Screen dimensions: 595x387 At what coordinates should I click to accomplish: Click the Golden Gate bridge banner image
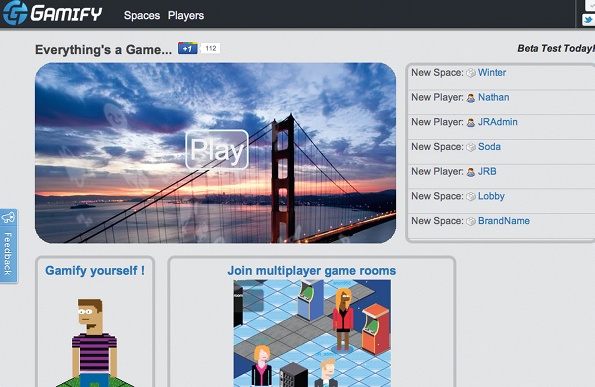click(x=216, y=153)
